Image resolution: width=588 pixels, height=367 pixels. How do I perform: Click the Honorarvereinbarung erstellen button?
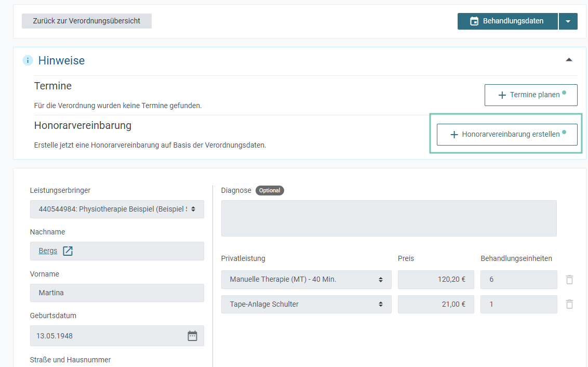pyautogui.click(x=507, y=134)
